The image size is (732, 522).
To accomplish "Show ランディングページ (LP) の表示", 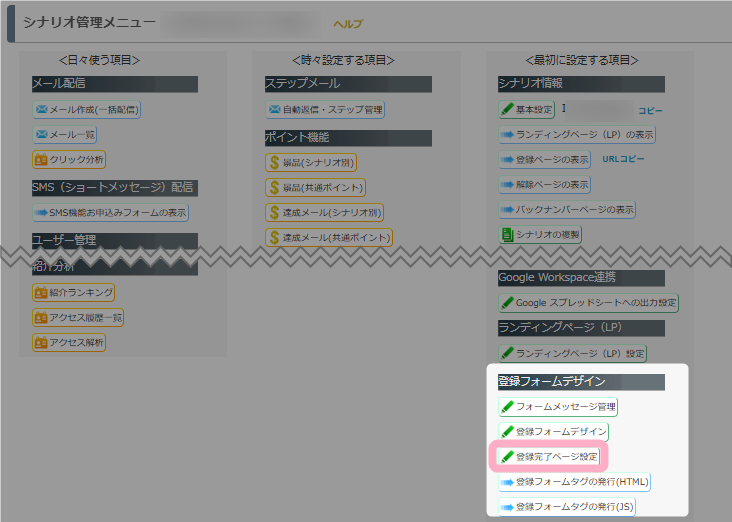I will click(x=577, y=134).
